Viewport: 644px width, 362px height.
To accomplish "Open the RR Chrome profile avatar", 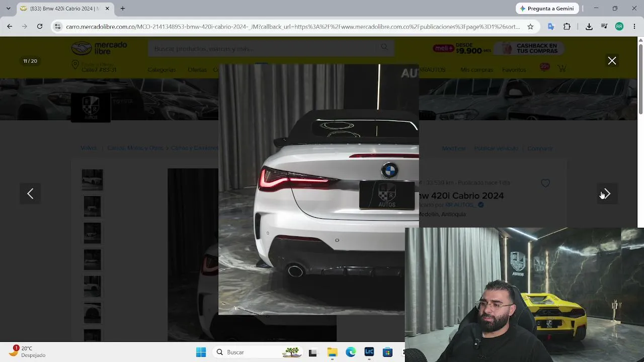I will coord(619,27).
